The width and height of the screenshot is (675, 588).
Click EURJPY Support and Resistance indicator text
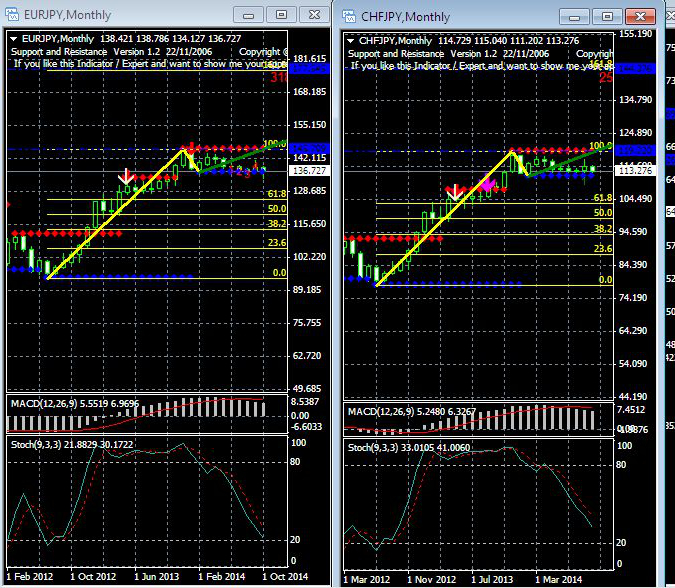[x=59, y=52]
